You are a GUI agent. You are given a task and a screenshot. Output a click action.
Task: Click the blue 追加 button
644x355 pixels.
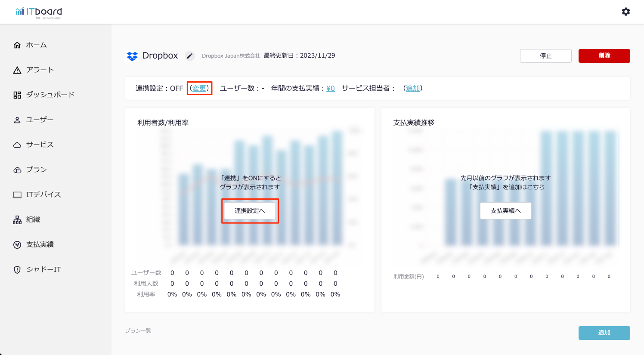(x=604, y=333)
